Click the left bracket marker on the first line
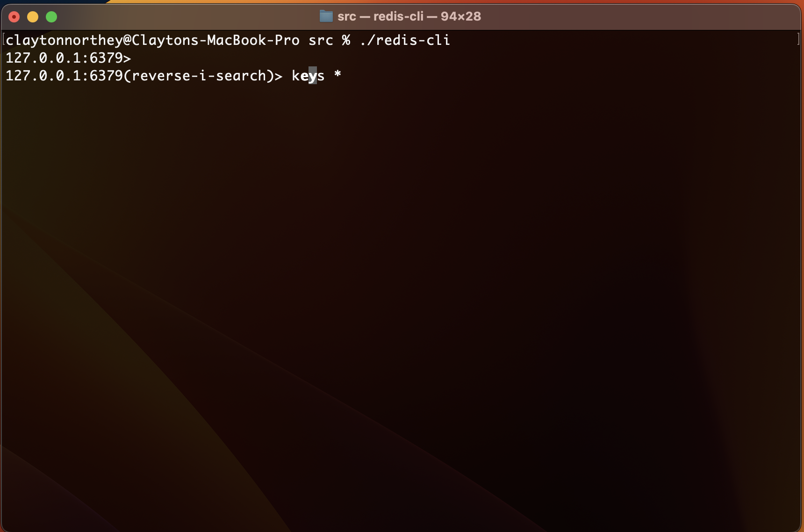The height and width of the screenshot is (532, 804). click(x=3, y=40)
